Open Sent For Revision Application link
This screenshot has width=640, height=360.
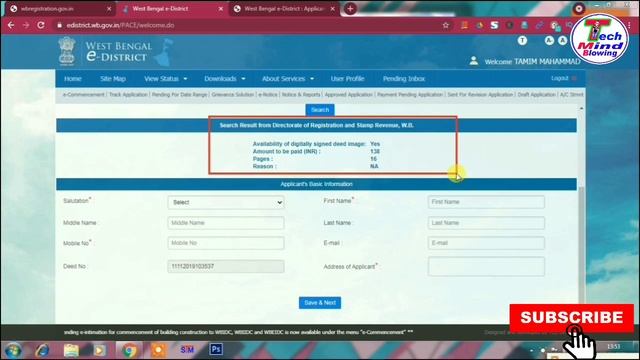pyautogui.click(x=480, y=95)
